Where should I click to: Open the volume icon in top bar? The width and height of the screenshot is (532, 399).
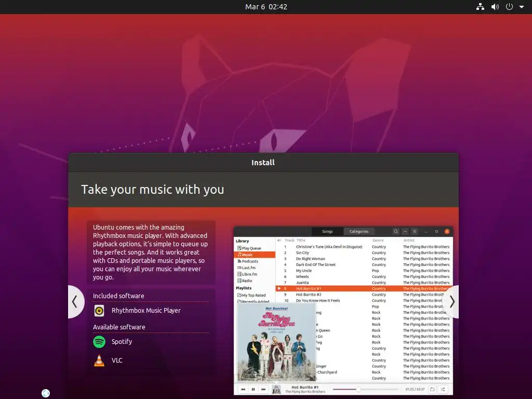[495, 7]
